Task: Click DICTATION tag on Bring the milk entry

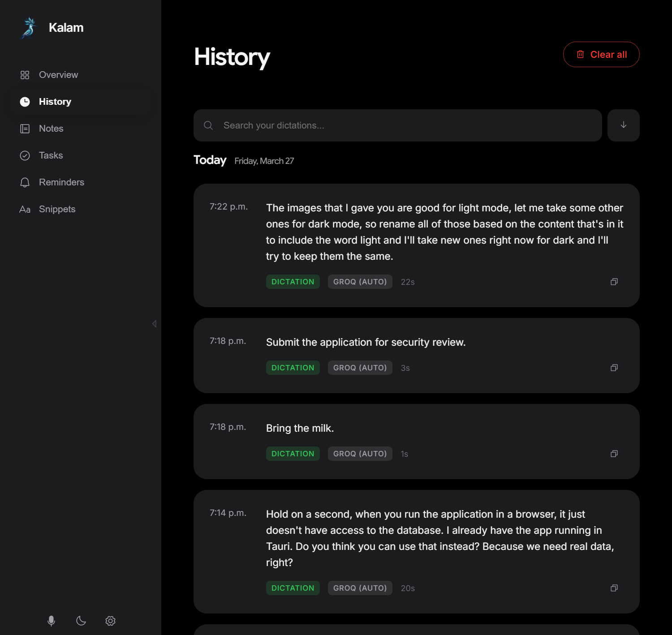Action: coord(293,454)
